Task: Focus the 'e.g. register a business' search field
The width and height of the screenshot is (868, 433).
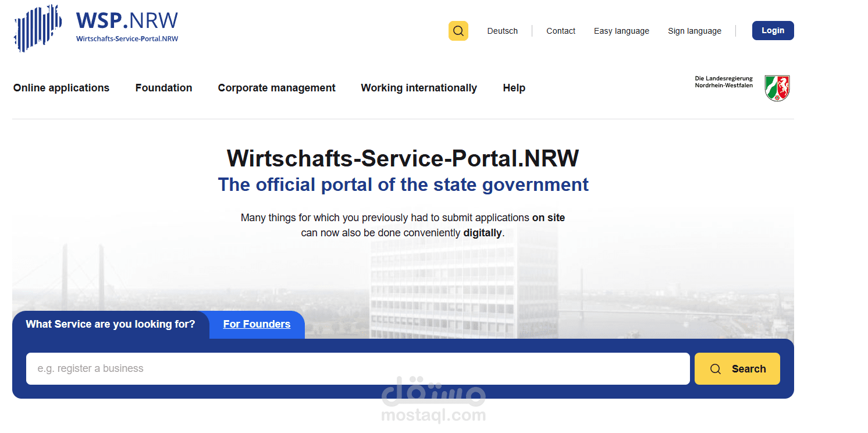Action: 358,368
